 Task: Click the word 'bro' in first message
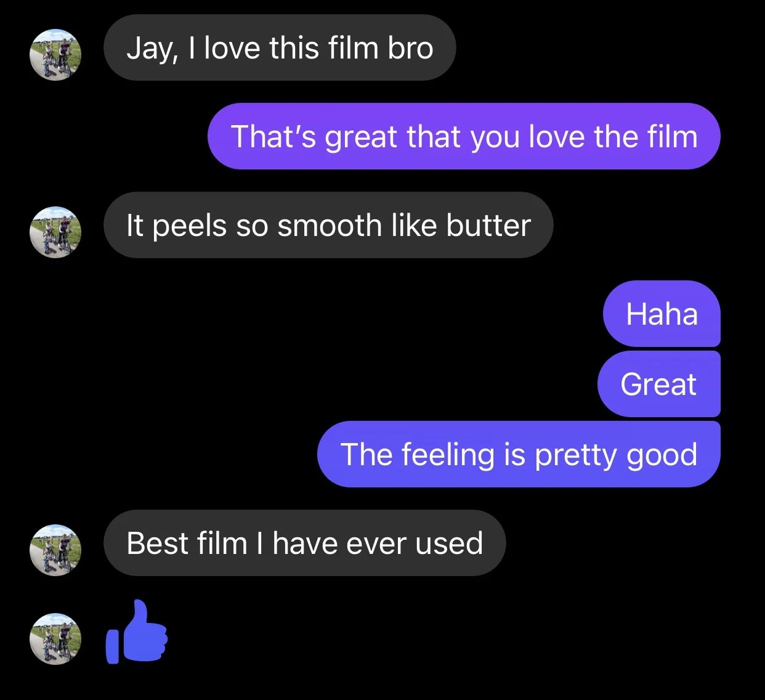coord(410,48)
